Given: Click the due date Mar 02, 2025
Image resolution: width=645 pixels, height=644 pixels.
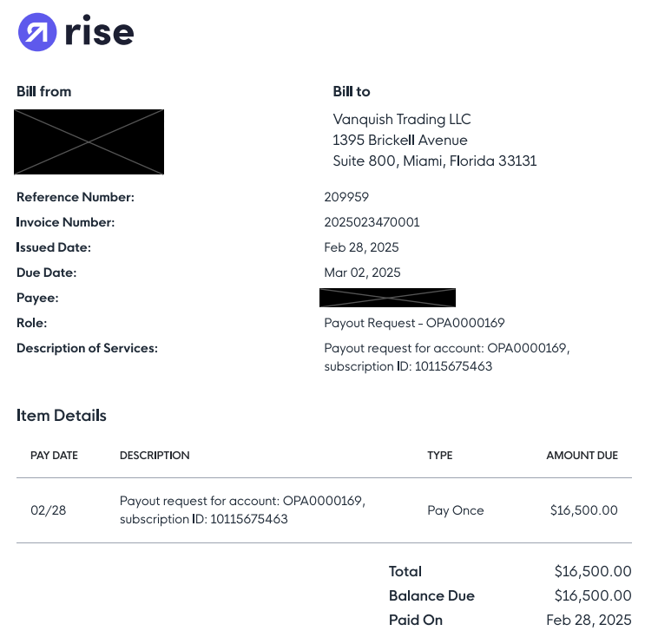Looking at the screenshot, I should tap(362, 273).
